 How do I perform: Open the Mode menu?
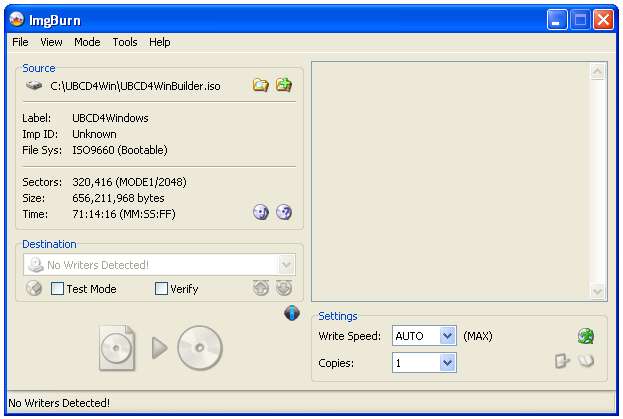pos(87,42)
